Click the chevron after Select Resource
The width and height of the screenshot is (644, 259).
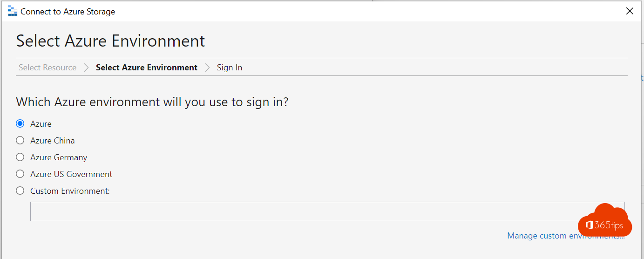pyautogui.click(x=86, y=68)
